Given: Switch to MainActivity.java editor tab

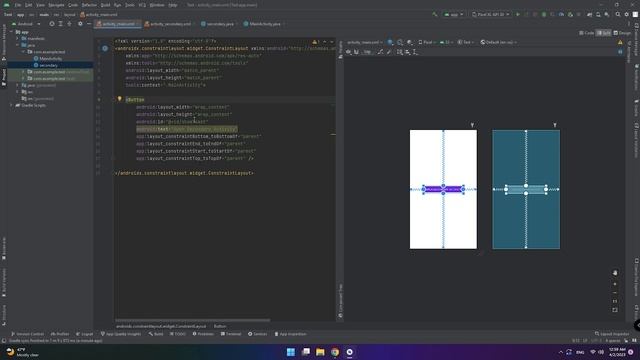Looking at the screenshot, I should [262, 24].
